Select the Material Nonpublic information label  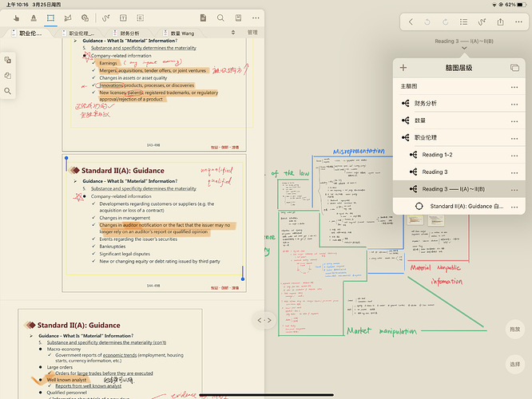coord(436,275)
